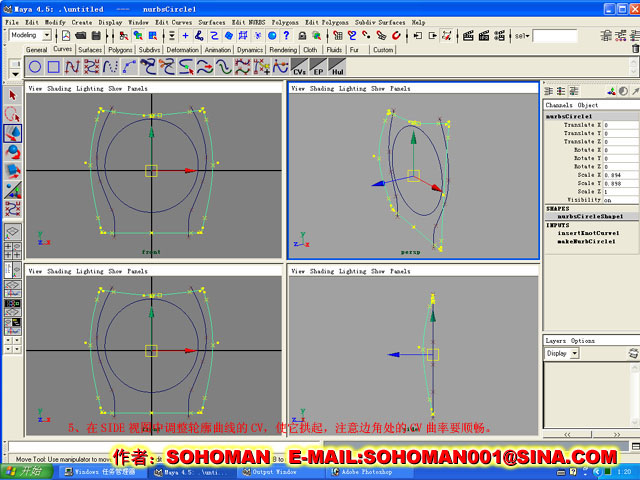This screenshot has height=480, width=640.
Task: Click the Save Scene disk icon
Action: click(x=96, y=36)
